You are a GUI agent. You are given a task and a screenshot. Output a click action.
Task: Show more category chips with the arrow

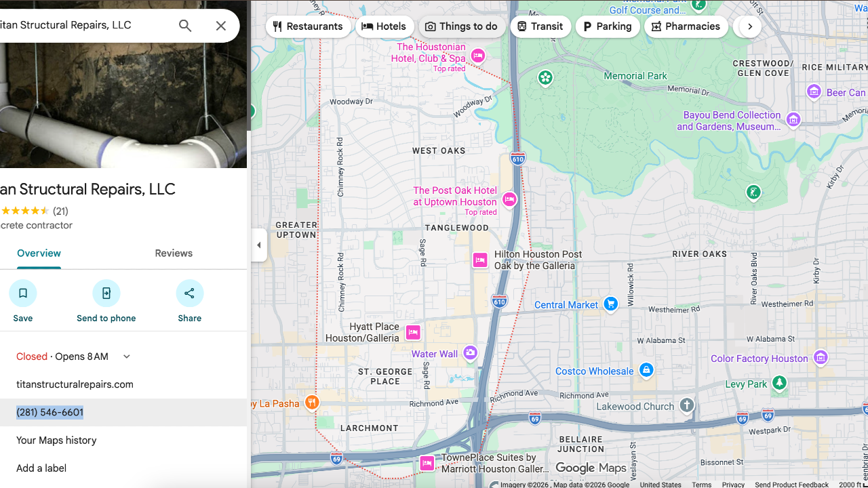(x=749, y=26)
